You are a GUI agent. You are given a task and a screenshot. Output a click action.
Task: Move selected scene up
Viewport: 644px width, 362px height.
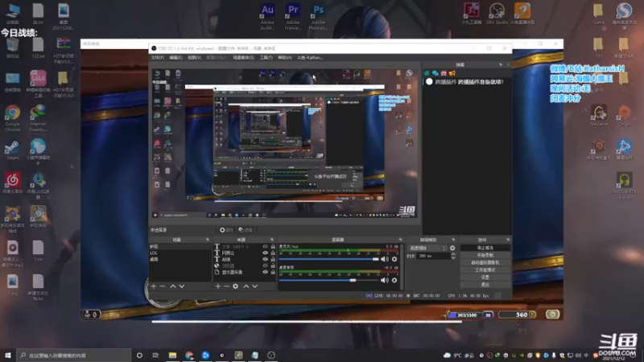pos(173,286)
